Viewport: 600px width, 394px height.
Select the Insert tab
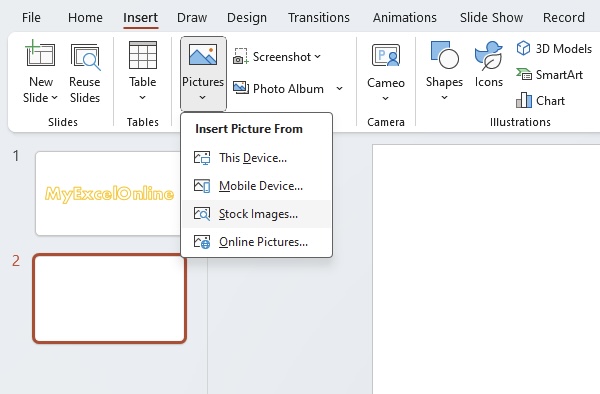140,18
